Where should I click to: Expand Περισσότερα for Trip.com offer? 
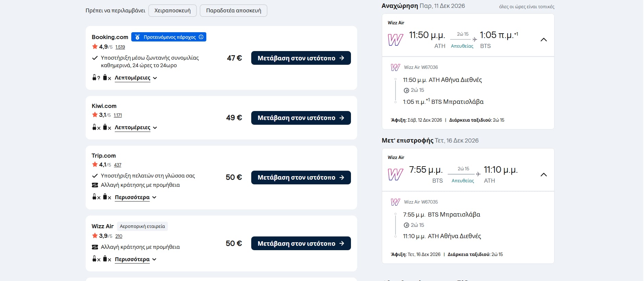pos(135,197)
